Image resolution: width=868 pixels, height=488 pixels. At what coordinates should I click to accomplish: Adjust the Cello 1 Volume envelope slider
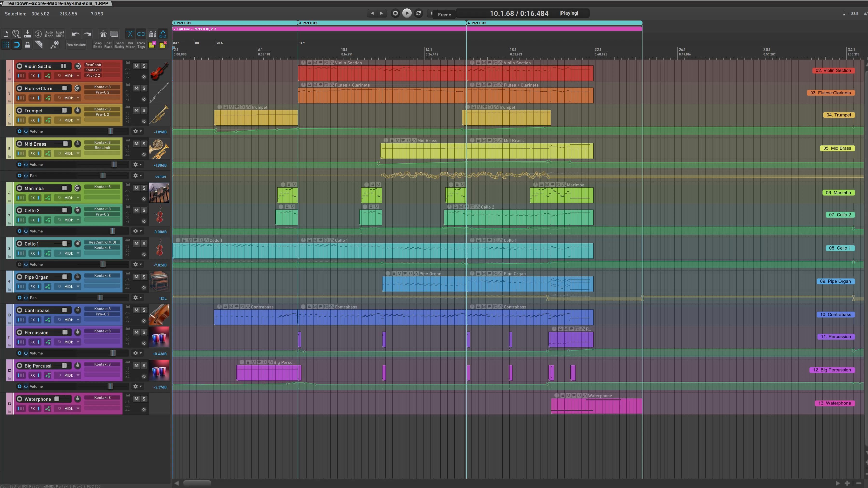(x=103, y=264)
